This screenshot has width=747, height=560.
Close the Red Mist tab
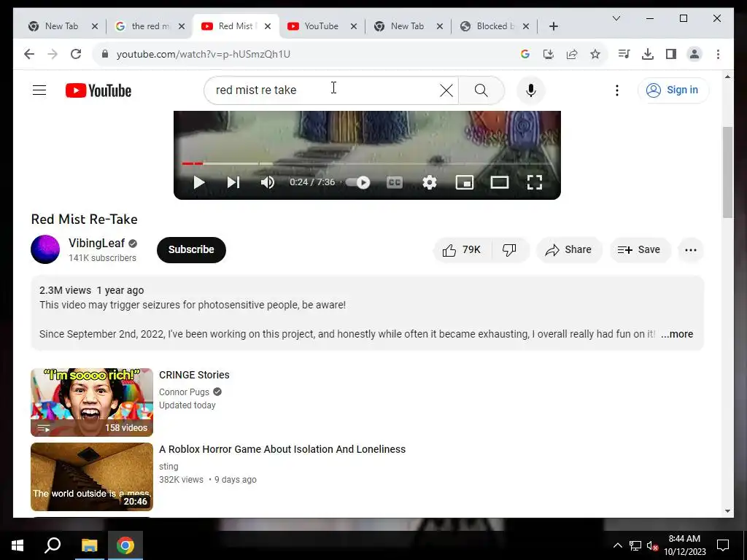268,26
